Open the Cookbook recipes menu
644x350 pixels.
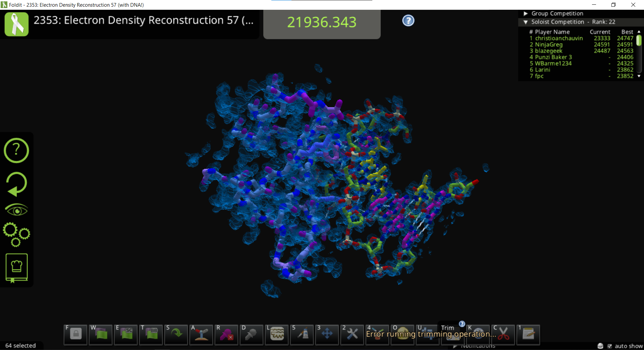coord(16,268)
